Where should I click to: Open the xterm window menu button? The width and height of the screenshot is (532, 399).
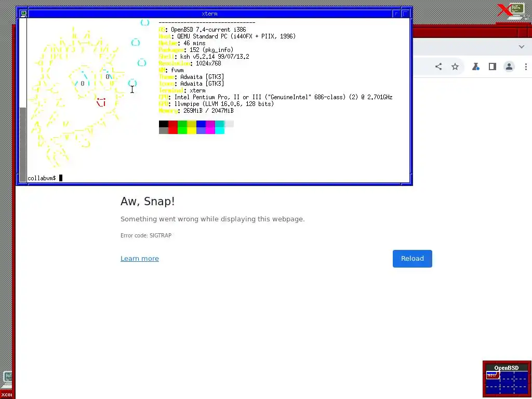(23, 14)
